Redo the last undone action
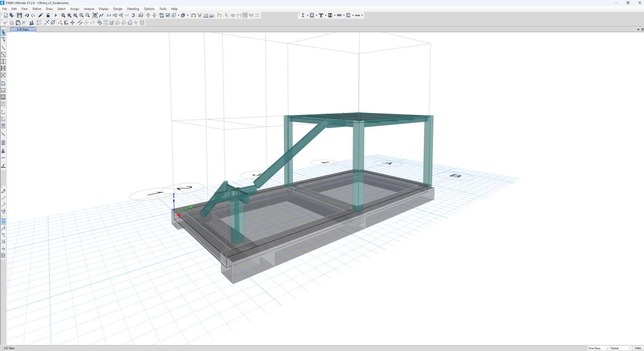Image resolution: width=644 pixels, height=351 pixels. (x=33, y=15)
